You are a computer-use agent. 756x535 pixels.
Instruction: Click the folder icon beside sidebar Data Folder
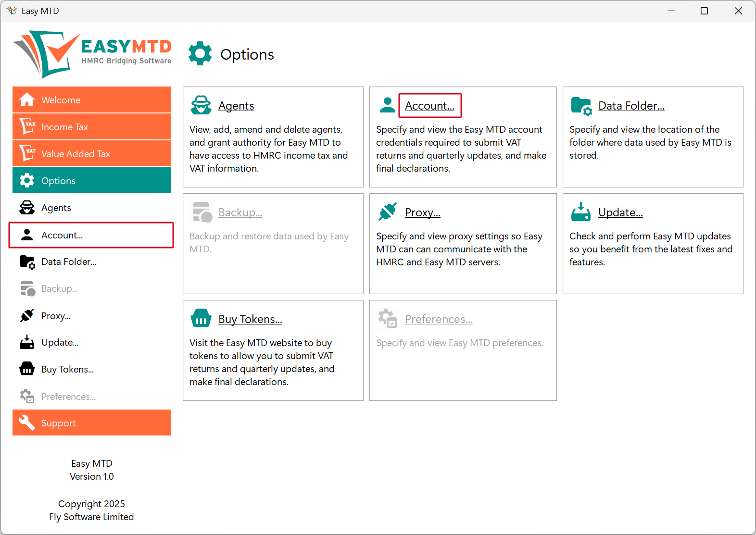click(27, 262)
